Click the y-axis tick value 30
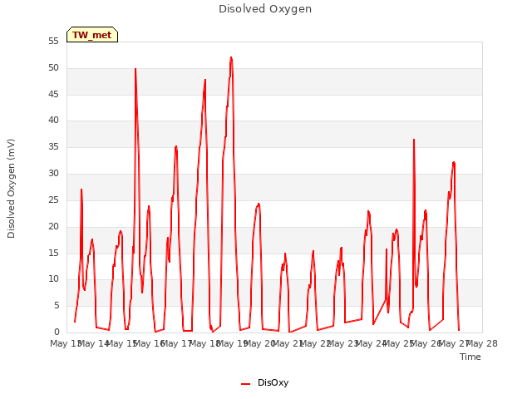Image resolution: width=532 pixels, height=399 pixels. coord(53,174)
